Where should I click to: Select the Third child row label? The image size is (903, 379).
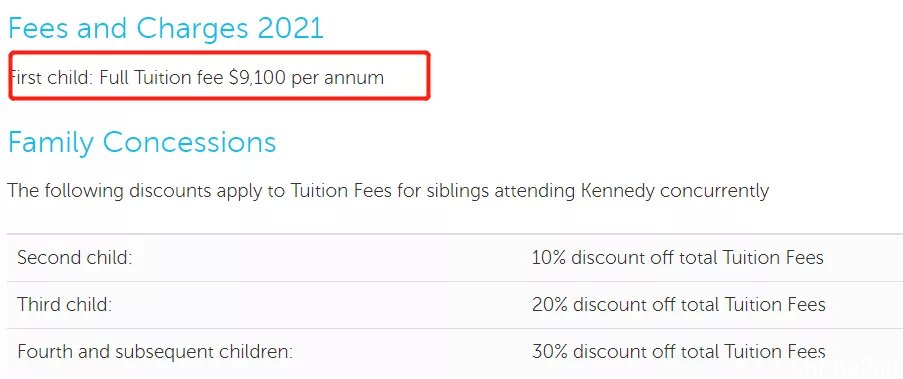click(x=64, y=304)
